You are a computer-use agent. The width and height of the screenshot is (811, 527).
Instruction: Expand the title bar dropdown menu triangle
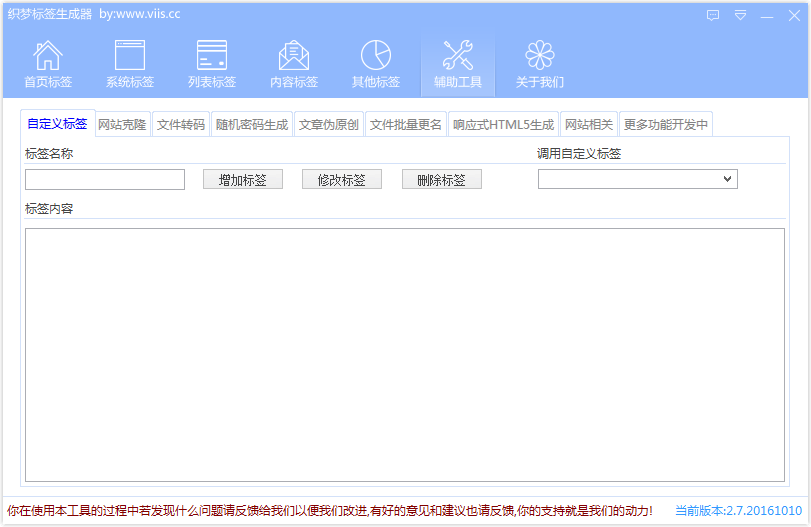tap(740, 15)
